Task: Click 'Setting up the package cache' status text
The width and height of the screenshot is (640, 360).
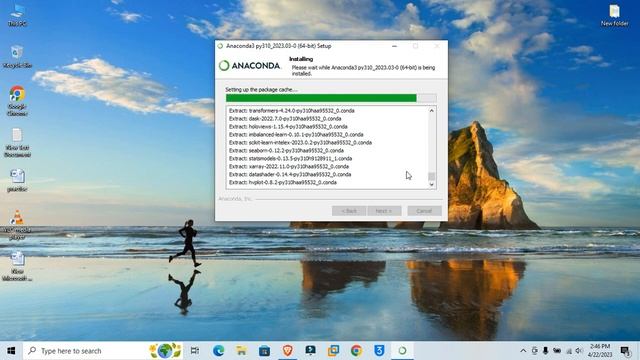Action: click(262, 89)
